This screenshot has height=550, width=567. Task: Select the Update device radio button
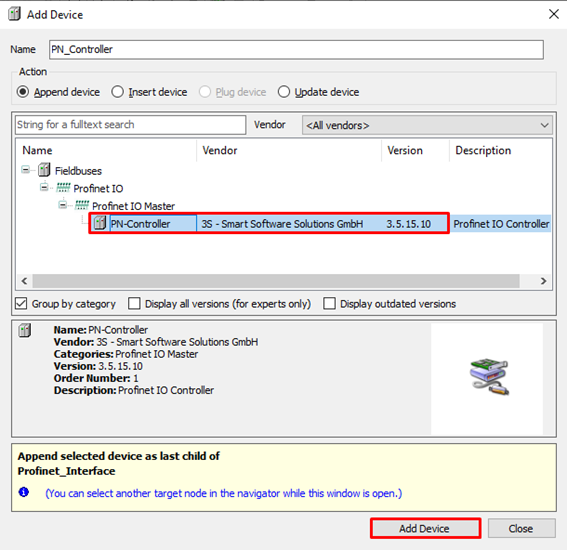pyautogui.click(x=284, y=92)
